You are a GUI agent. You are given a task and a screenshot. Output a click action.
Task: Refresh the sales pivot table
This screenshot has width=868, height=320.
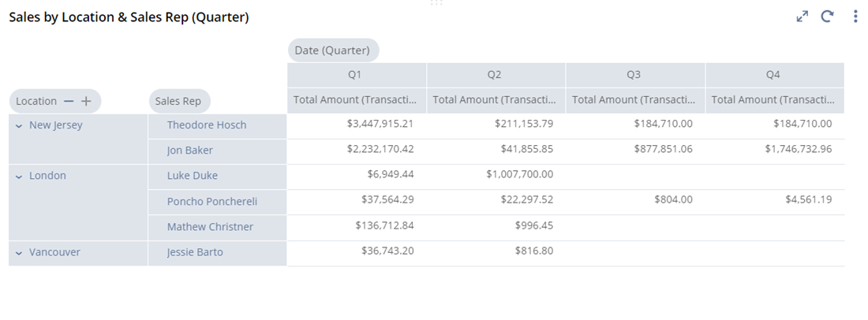[x=827, y=17]
